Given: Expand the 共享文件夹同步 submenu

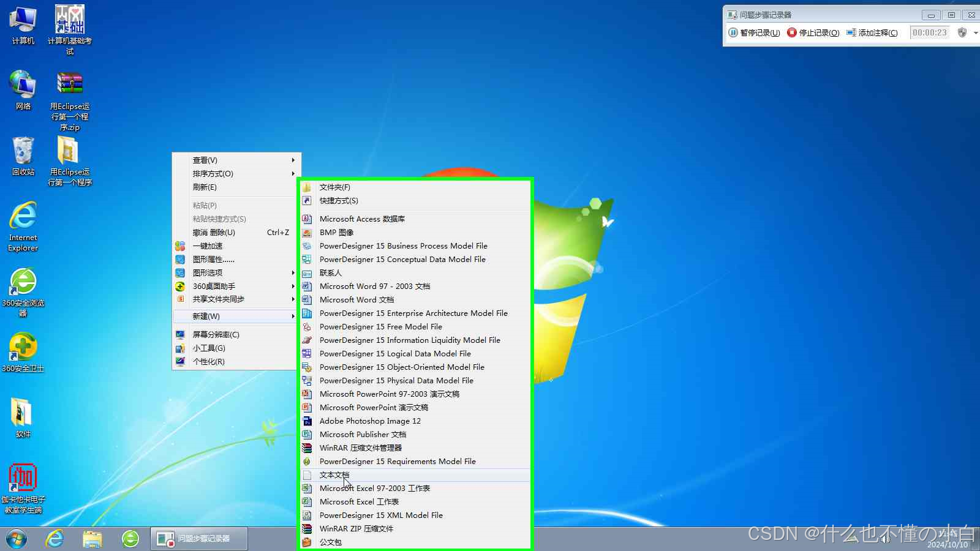Looking at the screenshot, I should tap(235, 299).
